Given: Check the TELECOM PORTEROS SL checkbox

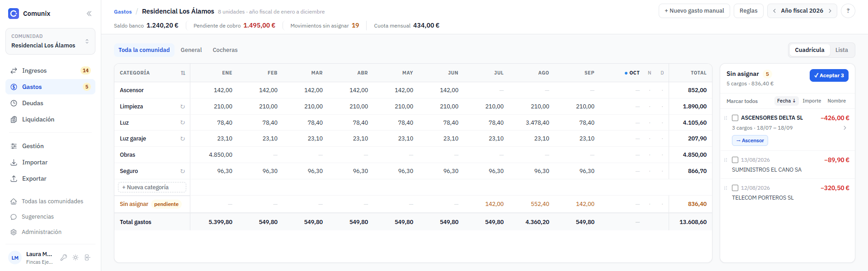Looking at the screenshot, I should pyautogui.click(x=735, y=188).
